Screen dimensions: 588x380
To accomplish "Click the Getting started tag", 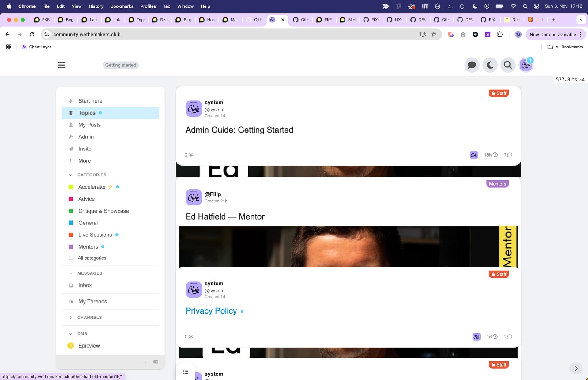I will click(x=121, y=65).
